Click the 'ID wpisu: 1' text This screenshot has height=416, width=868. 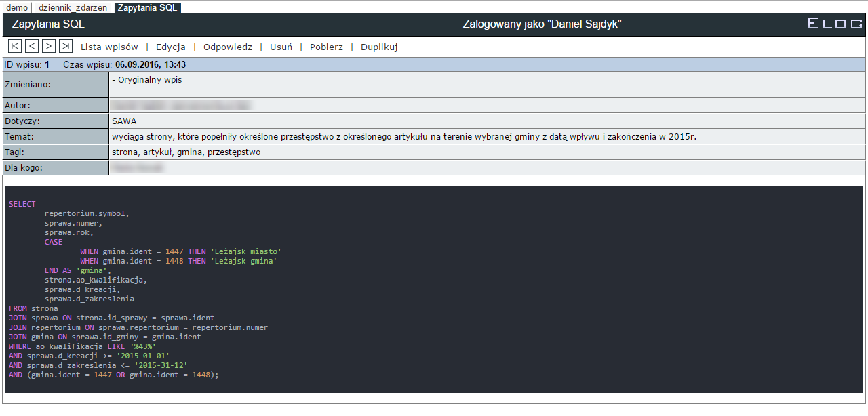click(x=27, y=65)
